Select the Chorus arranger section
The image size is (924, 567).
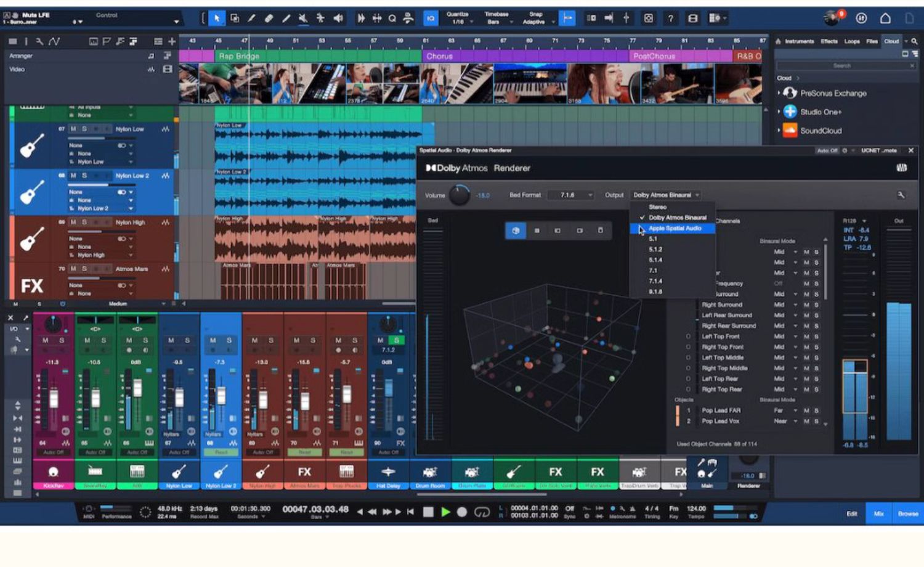point(525,56)
